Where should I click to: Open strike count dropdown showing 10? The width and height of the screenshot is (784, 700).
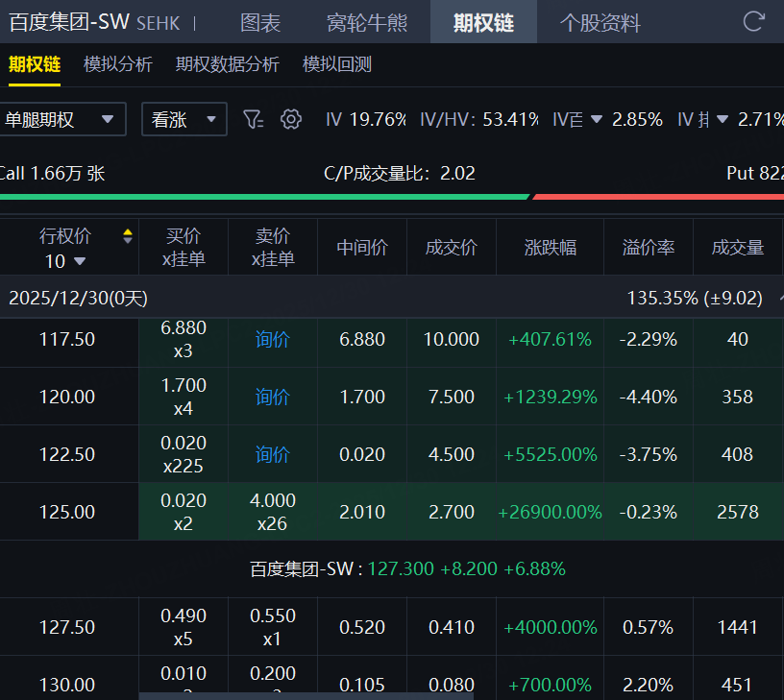click(x=65, y=261)
